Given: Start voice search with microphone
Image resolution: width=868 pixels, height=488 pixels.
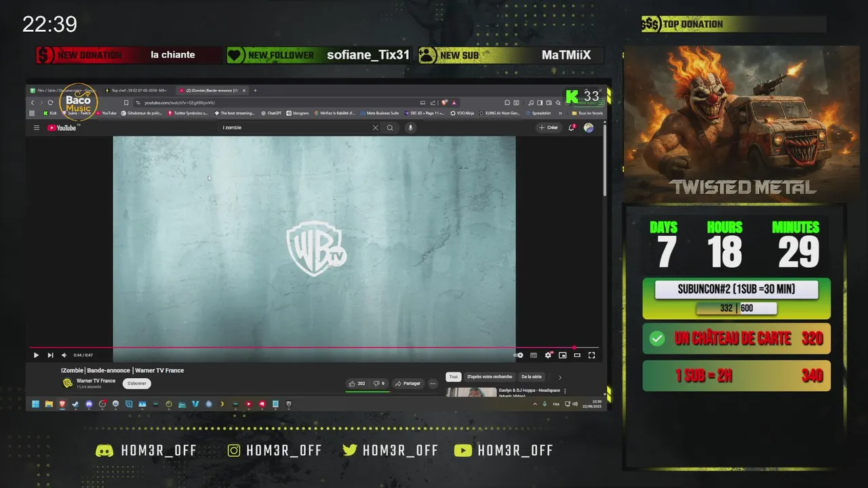Looking at the screenshot, I should click(x=410, y=127).
